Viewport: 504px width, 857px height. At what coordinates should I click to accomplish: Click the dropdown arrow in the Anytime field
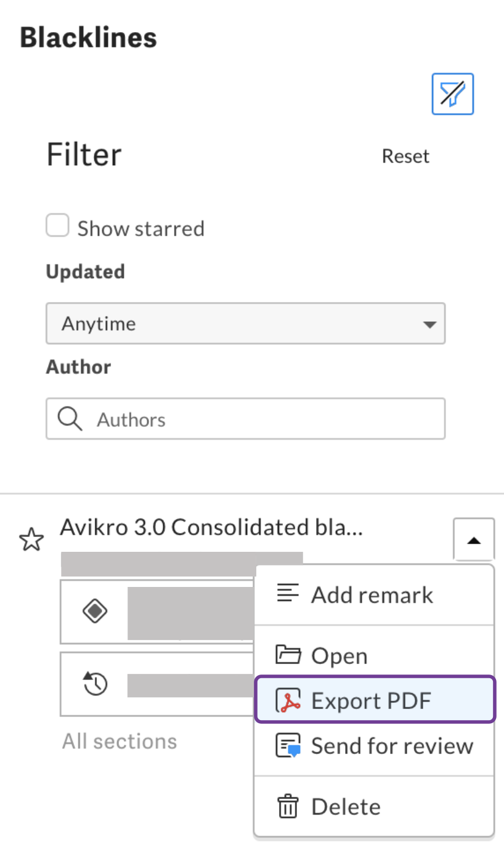click(429, 323)
